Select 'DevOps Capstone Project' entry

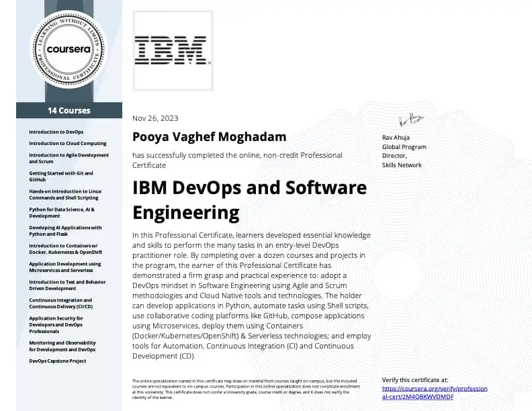57,361
